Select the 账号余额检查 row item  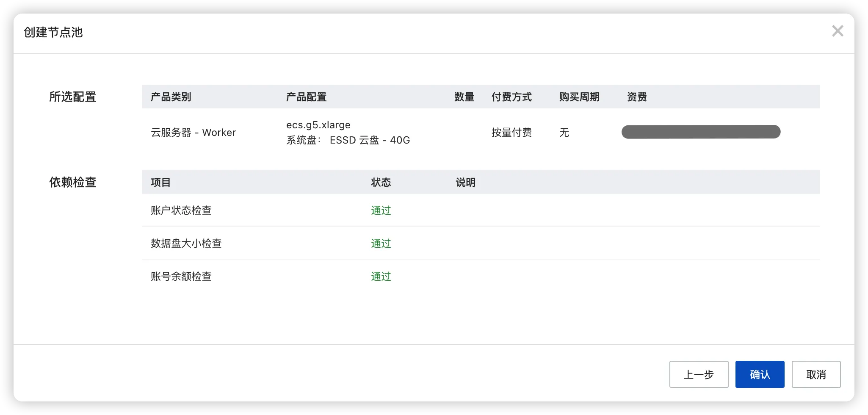(x=181, y=277)
